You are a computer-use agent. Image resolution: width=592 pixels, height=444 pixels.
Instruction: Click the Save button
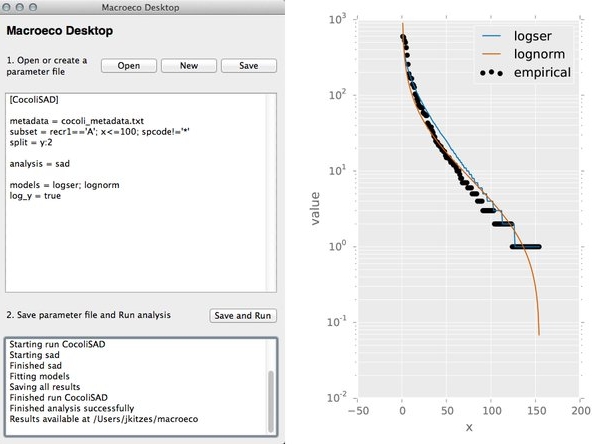point(249,66)
